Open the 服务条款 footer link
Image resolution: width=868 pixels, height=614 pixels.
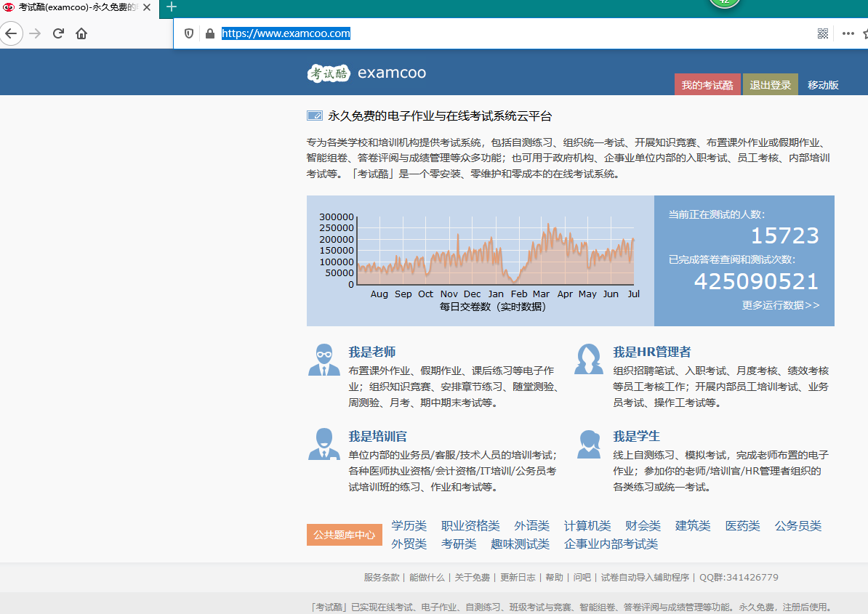[382, 578]
